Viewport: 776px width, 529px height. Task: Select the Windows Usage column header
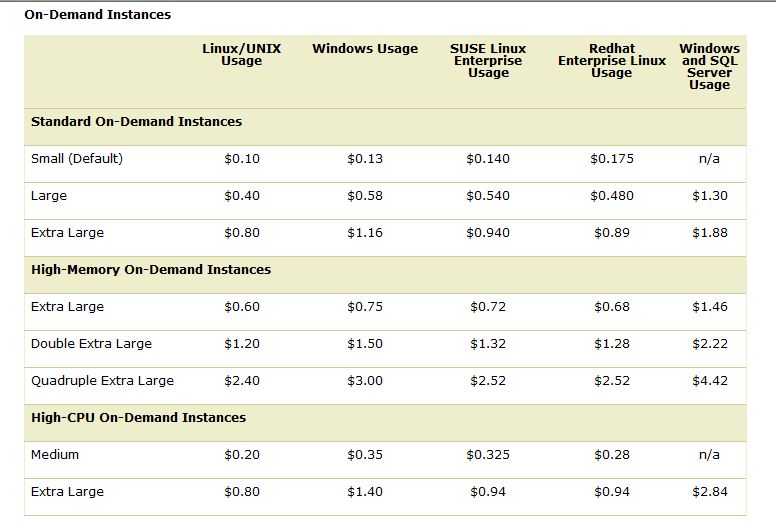coord(365,48)
